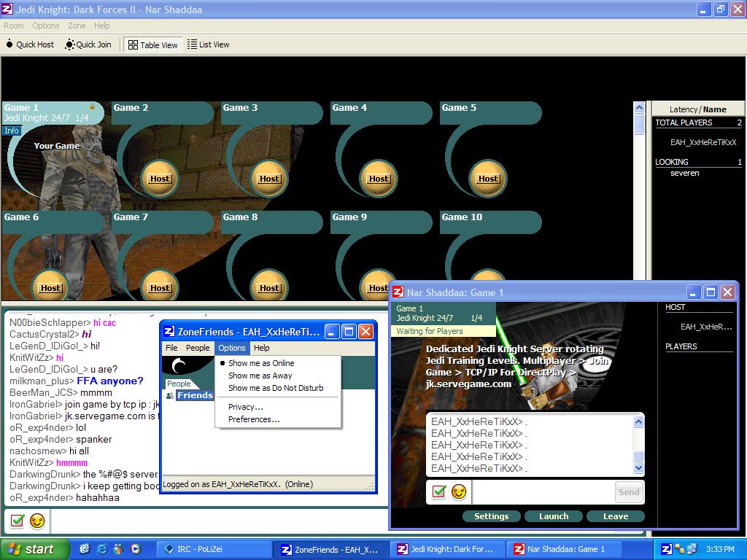Click milkman_plus FFA anyone? chat message

[x=76, y=381]
